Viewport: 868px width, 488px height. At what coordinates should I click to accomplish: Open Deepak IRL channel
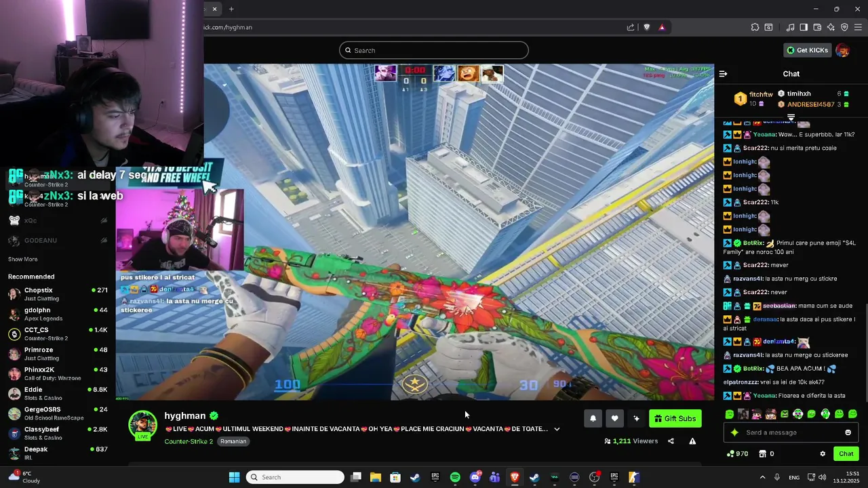click(58, 453)
